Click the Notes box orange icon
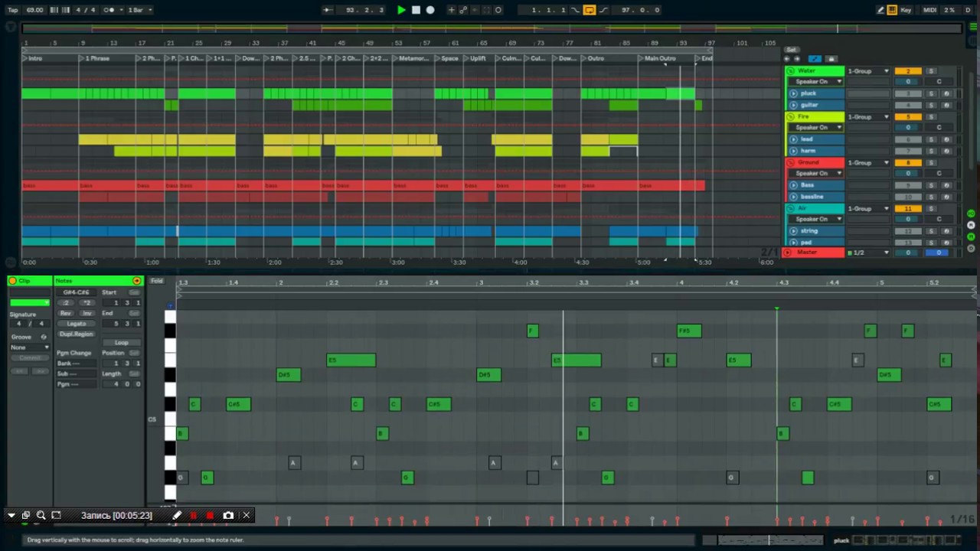980x551 pixels. 137,281
